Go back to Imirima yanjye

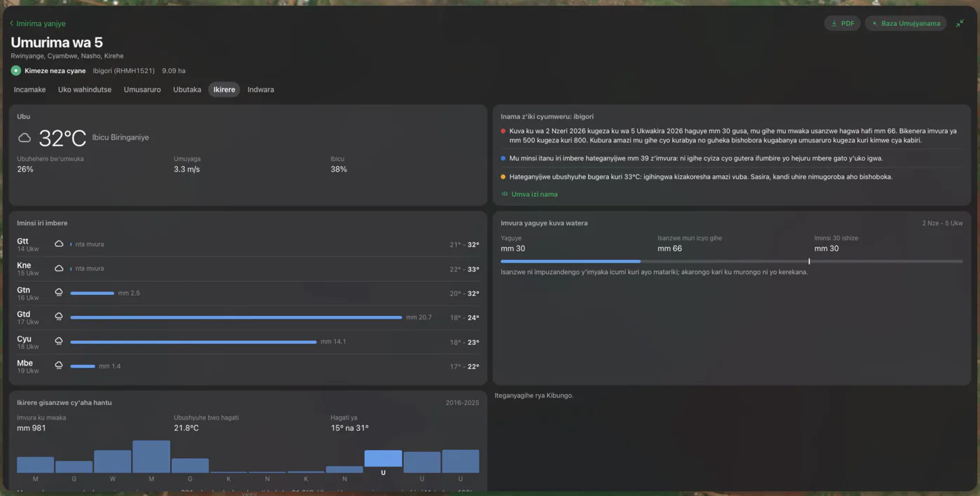[x=38, y=24]
